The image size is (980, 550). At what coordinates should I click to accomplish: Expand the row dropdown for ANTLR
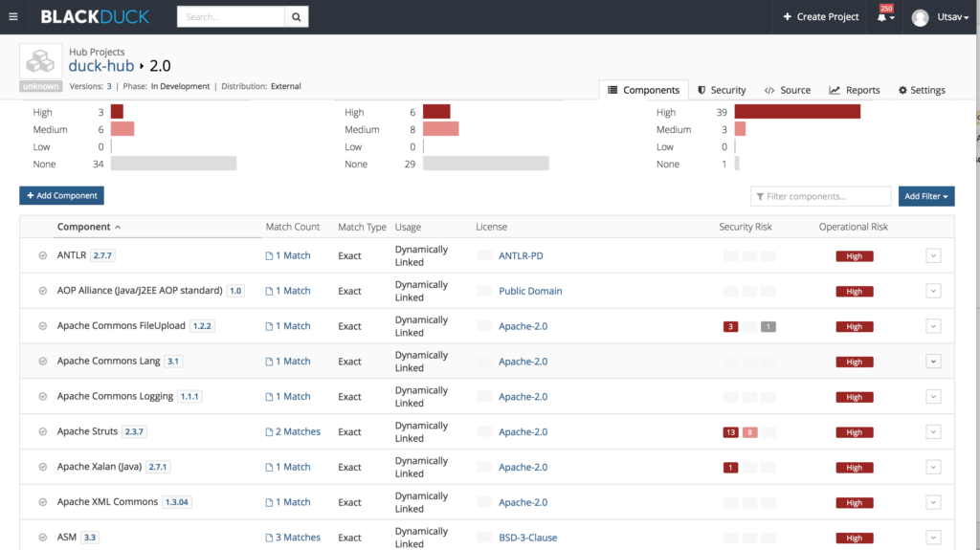(x=933, y=255)
